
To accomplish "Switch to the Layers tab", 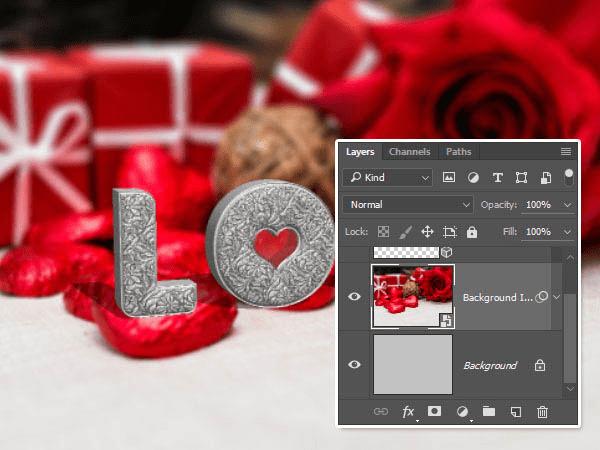I will pyautogui.click(x=360, y=152).
